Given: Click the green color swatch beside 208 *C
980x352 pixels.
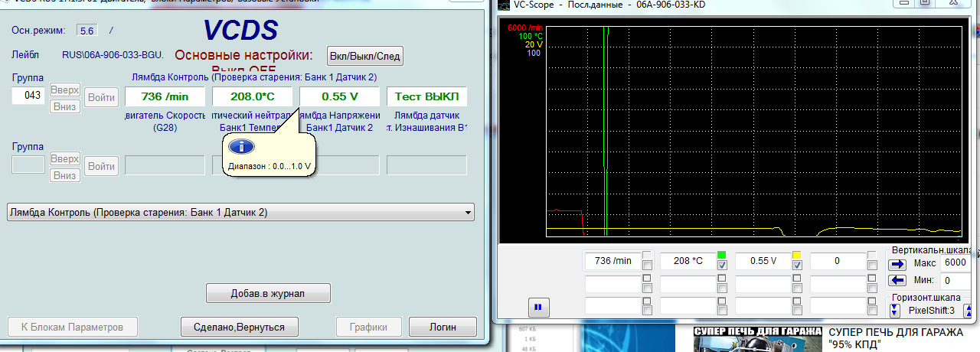Looking at the screenshot, I should [721, 255].
